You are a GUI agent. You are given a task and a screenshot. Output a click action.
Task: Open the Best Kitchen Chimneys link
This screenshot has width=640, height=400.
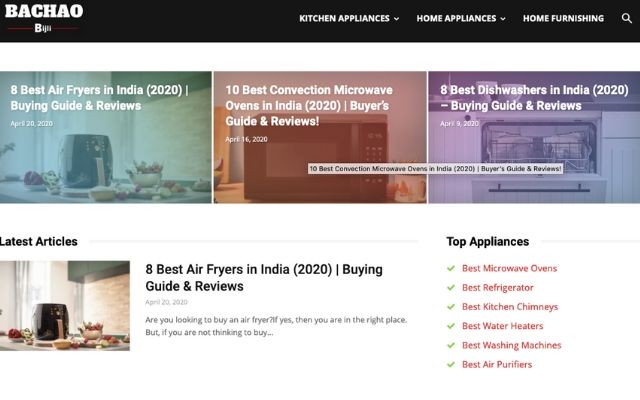510,307
